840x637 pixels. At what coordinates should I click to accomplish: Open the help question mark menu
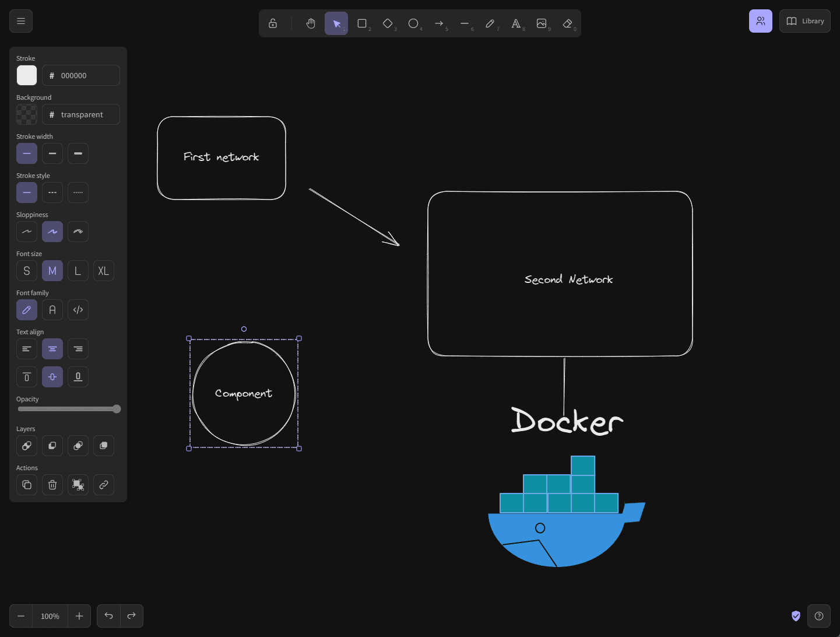pyautogui.click(x=819, y=616)
